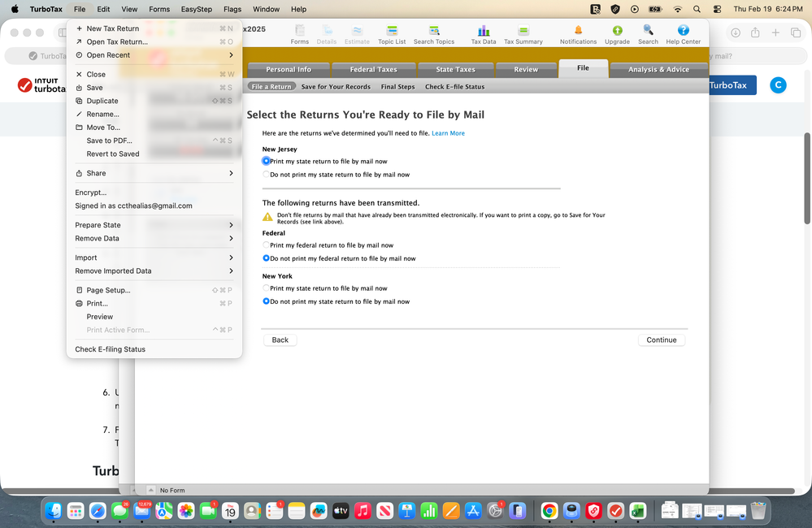The image size is (812, 528).
Task: Choose Save to PDF from File menu
Action: coord(109,141)
